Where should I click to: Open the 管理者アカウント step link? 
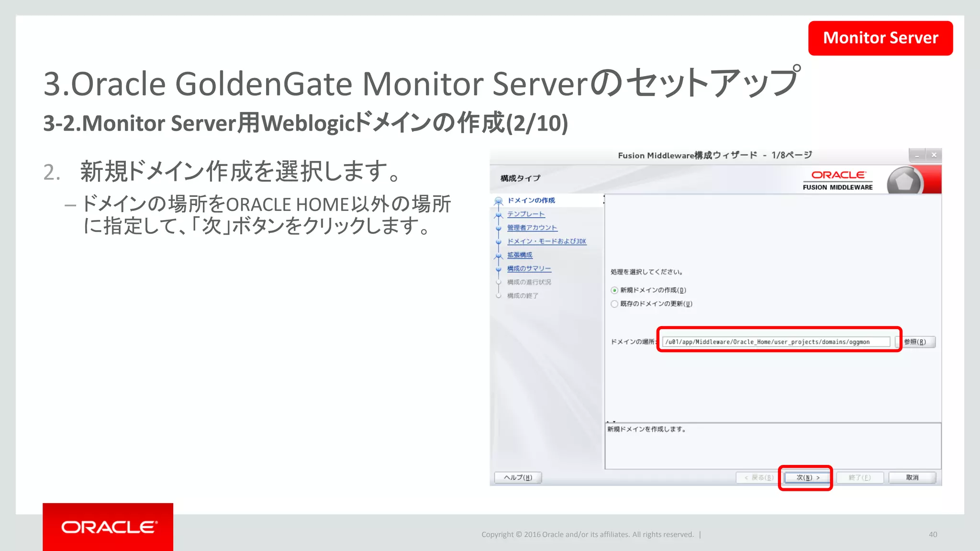[532, 228]
